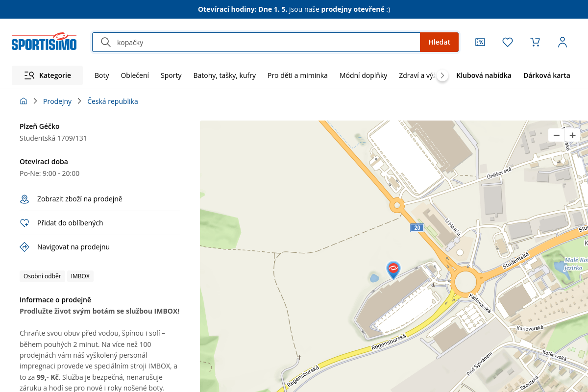The width and height of the screenshot is (588, 392).
Task: Follow the Prodejny breadcrumb link
Action: [x=57, y=101]
